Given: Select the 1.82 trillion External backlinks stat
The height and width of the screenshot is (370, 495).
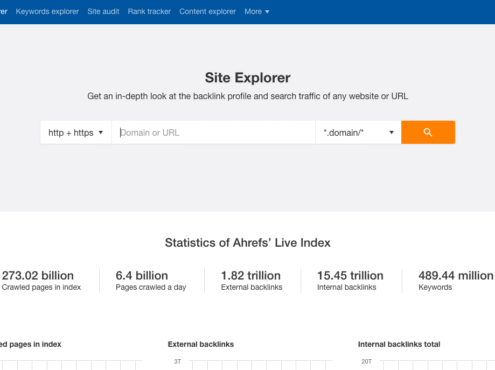Looking at the screenshot, I should pyautogui.click(x=251, y=280).
